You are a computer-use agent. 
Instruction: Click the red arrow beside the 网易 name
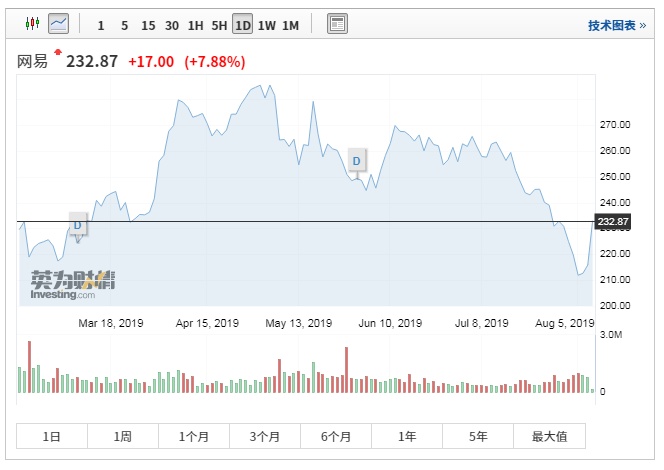(58, 52)
